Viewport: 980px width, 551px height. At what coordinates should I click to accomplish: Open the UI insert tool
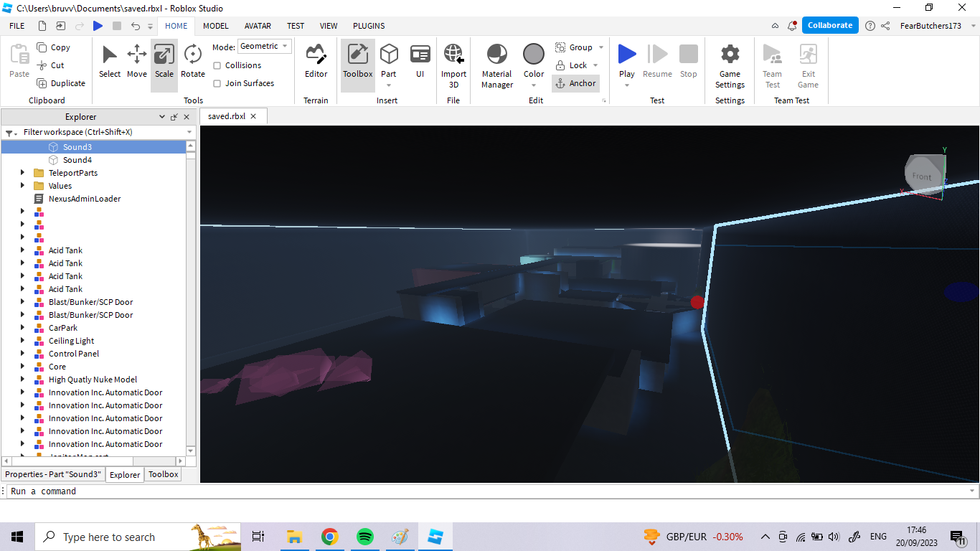point(420,61)
